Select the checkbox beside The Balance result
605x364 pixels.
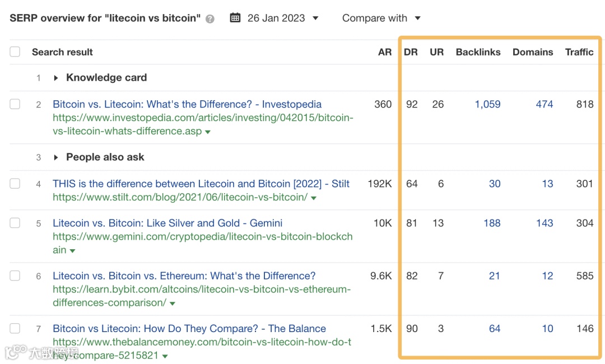[x=15, y=329]
